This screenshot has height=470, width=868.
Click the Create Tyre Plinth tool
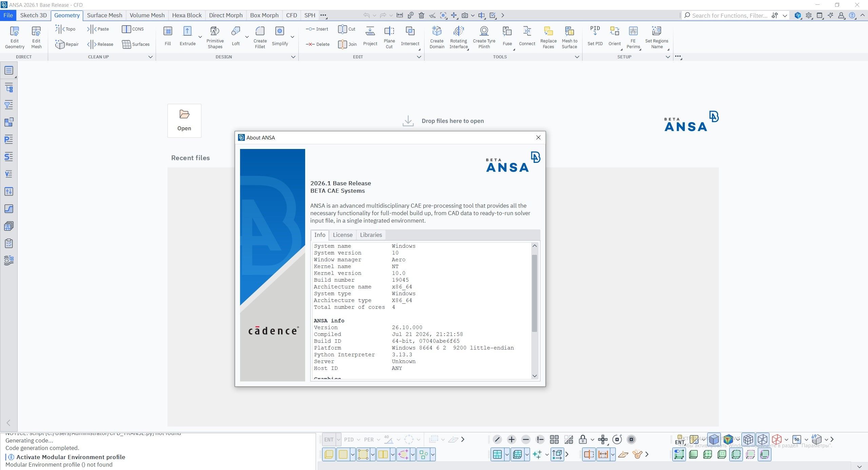click(484, 37)
